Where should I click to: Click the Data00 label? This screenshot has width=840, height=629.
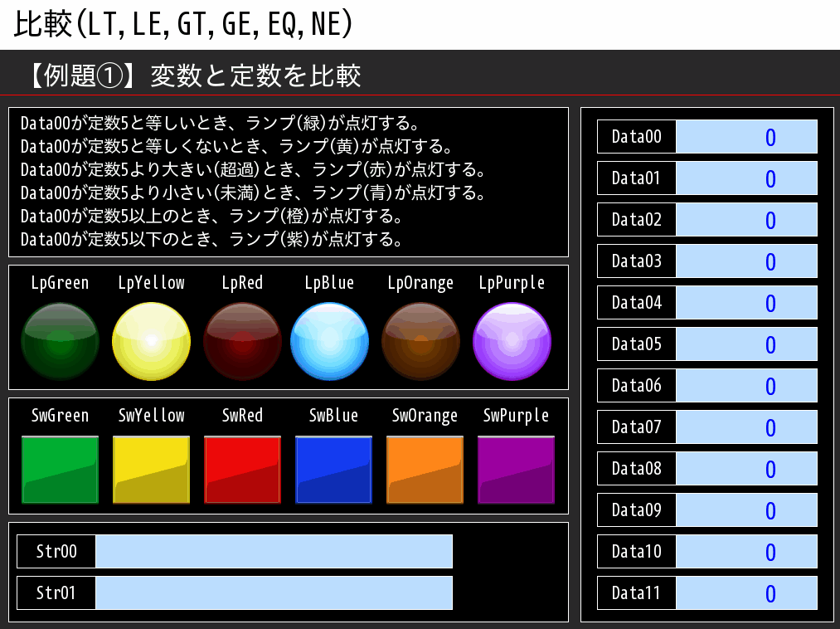(x=637, y=137)
